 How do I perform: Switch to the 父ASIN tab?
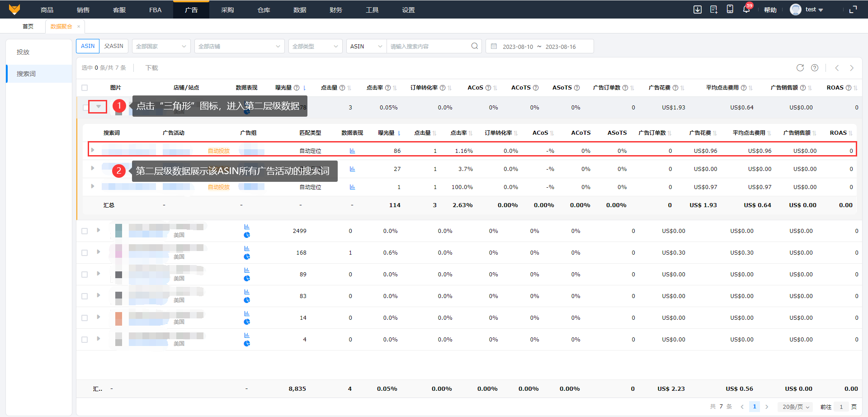(x=113, y=46)
